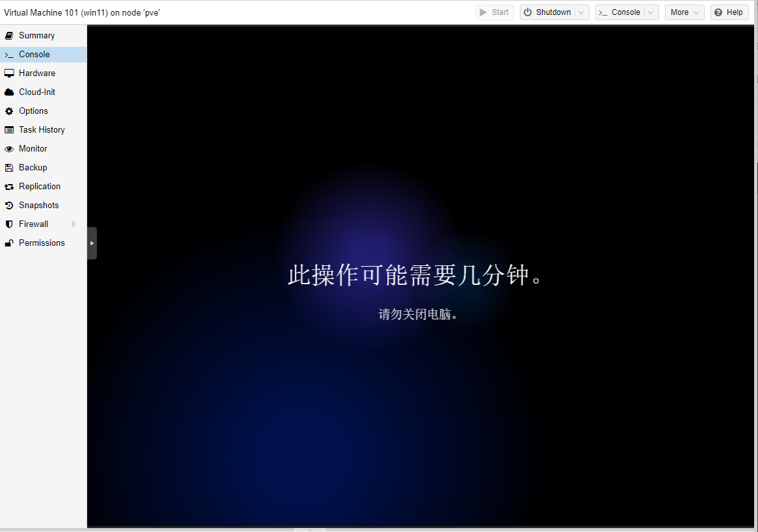The height and width of the screenshot is (532, 758).
Task: Toggle the noVNC control panel handle
Action: point(92,243)
